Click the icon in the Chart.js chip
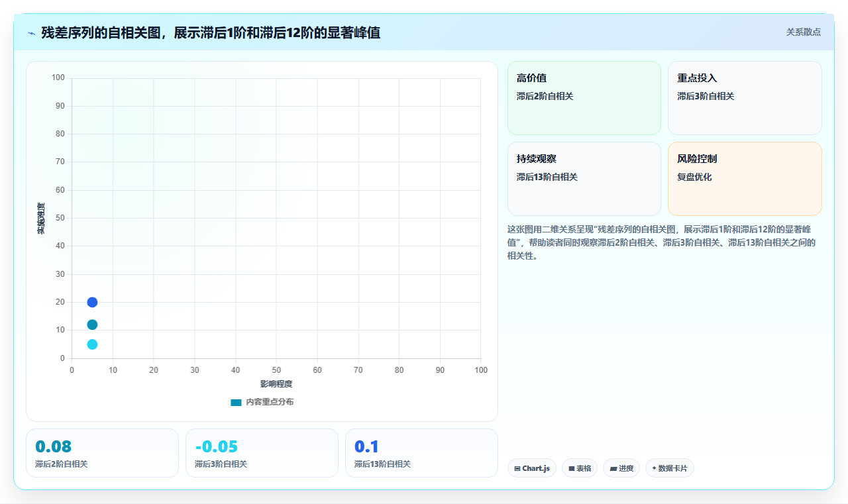 (x=517, y=469)
